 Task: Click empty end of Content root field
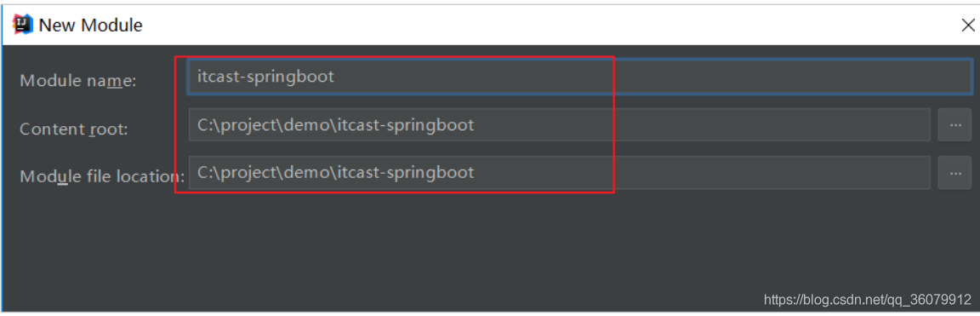point(769,124)
